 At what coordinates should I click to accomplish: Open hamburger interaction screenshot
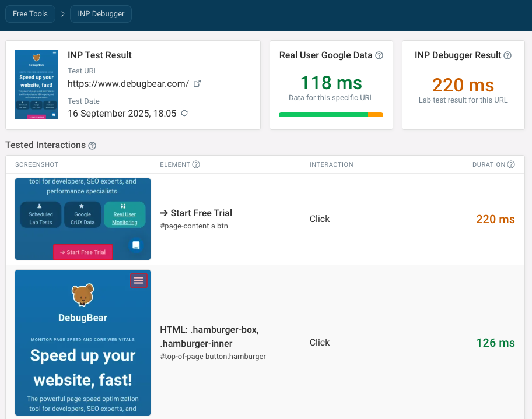tap(83, 343)
